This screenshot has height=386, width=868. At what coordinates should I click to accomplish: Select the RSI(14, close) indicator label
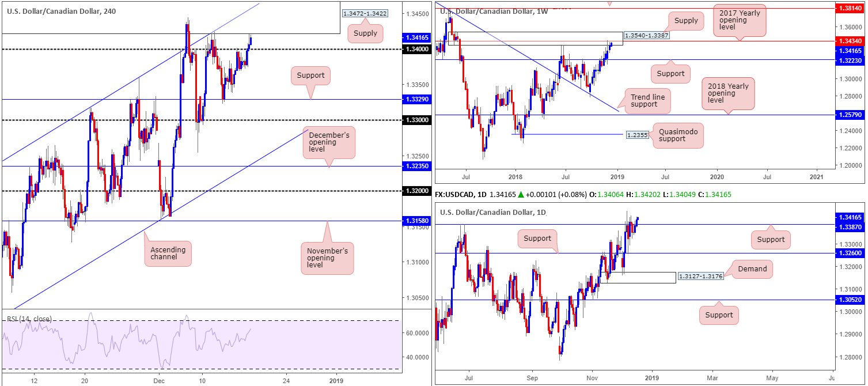pyautogui.click(x=29, y=319)
